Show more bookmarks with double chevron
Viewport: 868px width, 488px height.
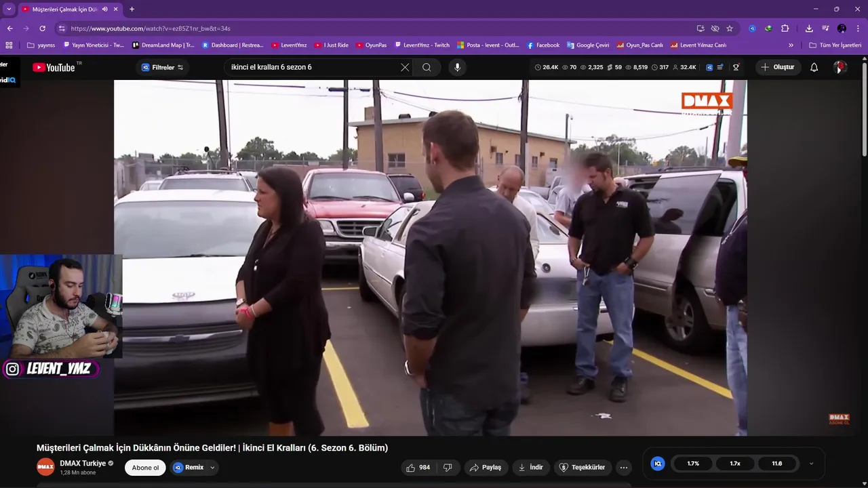pyautogui.click(x=791, y=45)
